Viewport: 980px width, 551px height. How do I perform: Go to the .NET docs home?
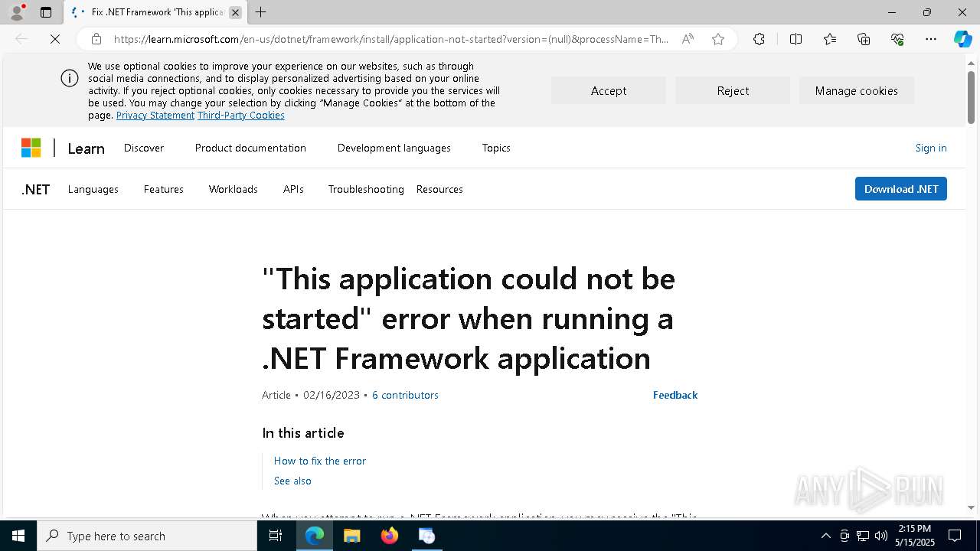pyautogui.click(x=35, y=189)
